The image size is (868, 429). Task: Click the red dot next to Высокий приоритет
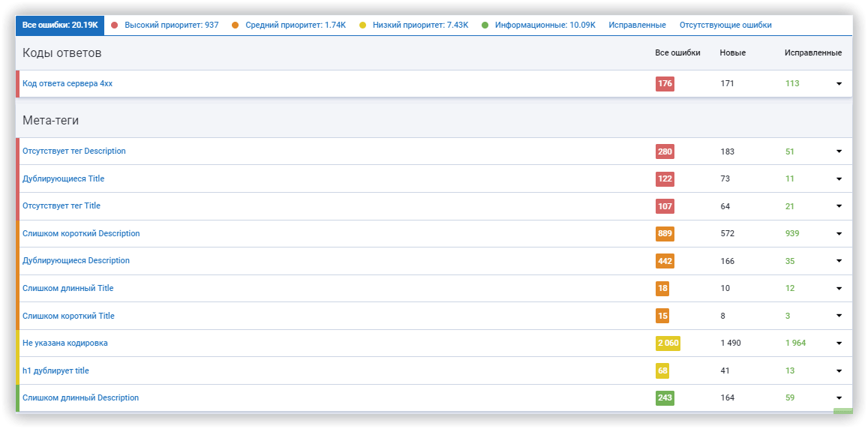pos(115,25)
